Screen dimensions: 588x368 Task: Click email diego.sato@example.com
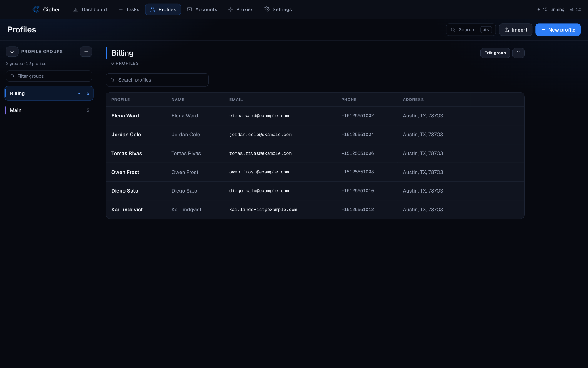259,191
